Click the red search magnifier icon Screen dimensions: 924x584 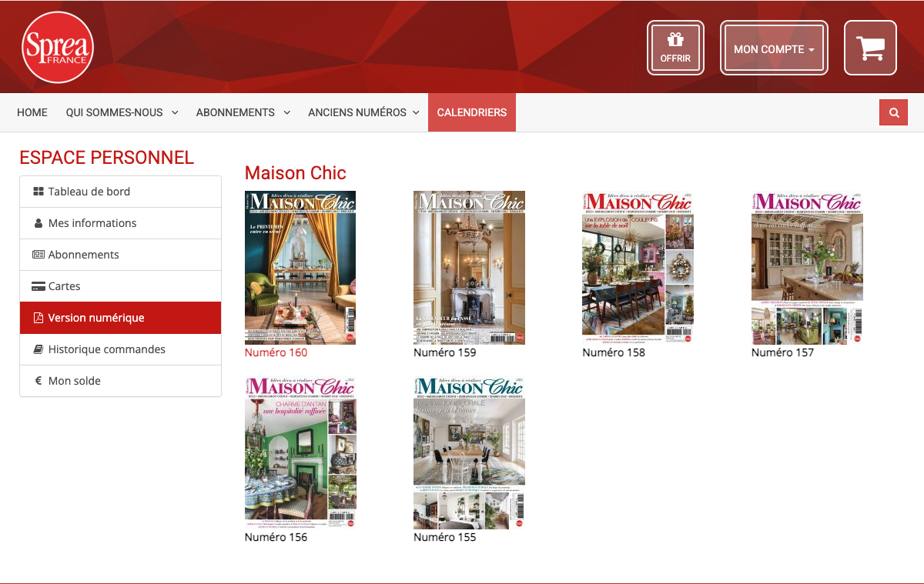pyautogui.click(x=893, y=112)
